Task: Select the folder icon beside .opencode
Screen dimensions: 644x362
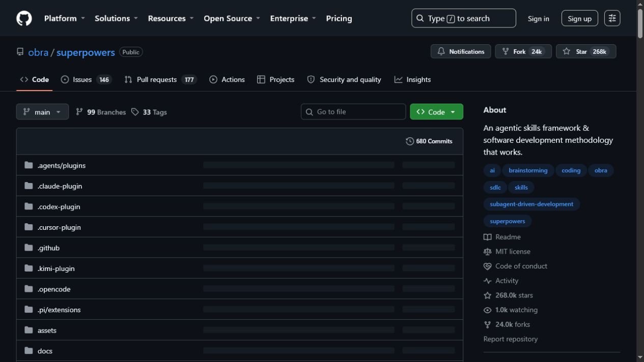Action: click(x=29, y=289)
